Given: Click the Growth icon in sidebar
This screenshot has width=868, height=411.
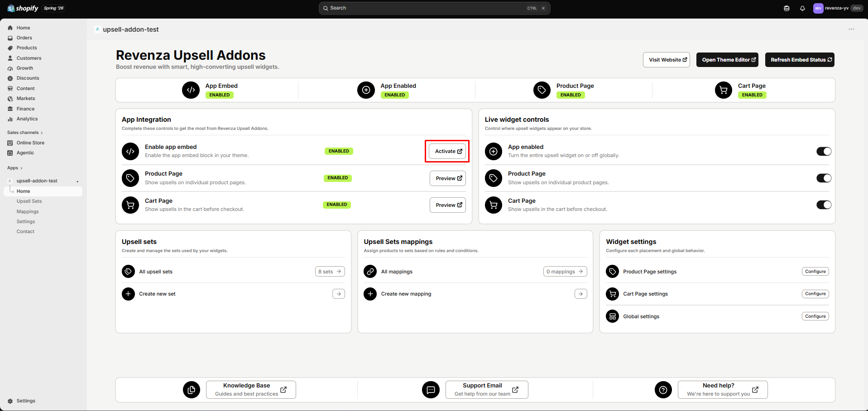Looking at the screenshot, I should click(x=10, y=68).
